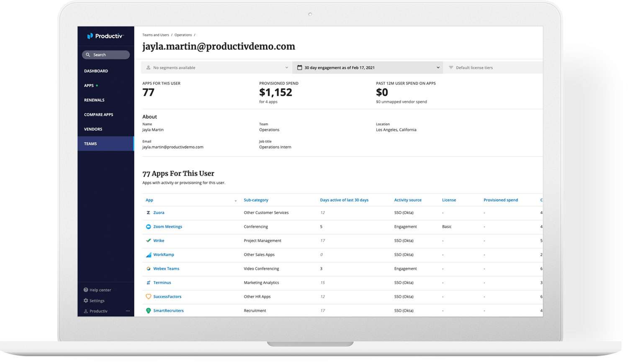Open the Webex Teams app link

tap(166, 269)
